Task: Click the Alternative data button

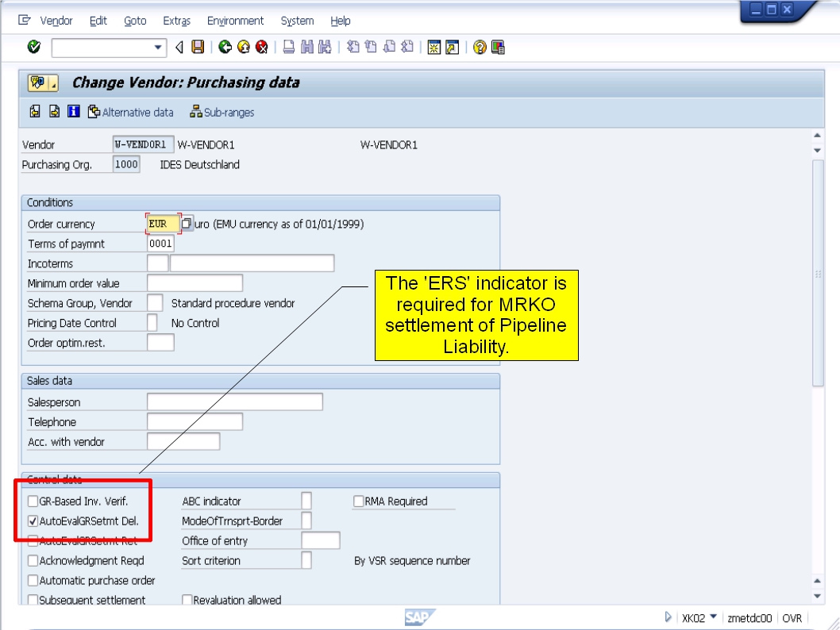Action: click(132, 112)
